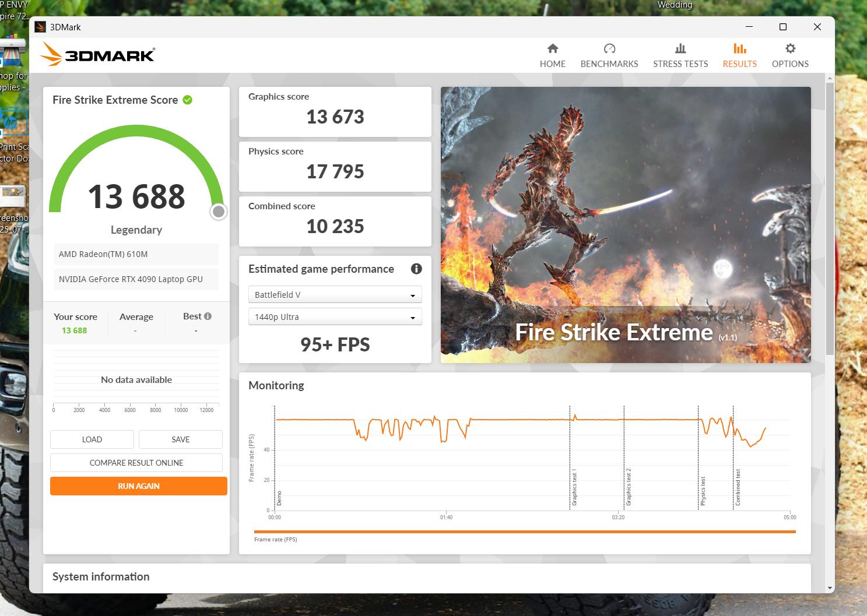Select the RESULTS menu label
This screenshot has width=867, height=616.
tap(739, 64)
